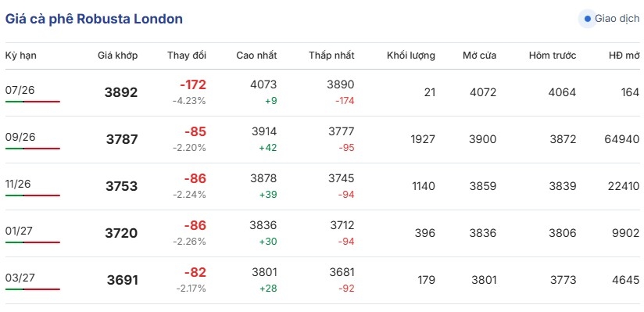This screenshot has width=644, height=312.
Task: Click the HĐ mở column header
Action: point(624,56)
